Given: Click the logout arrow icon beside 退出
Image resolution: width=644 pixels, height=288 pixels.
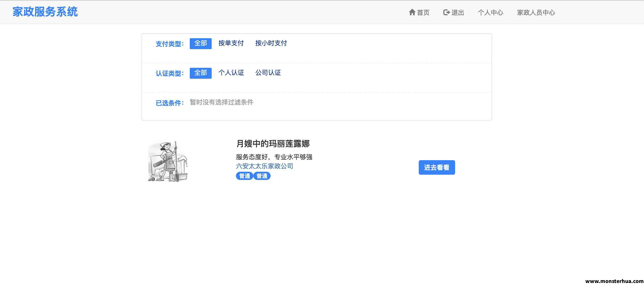Looking at the screenshot, I should (x=446, y=12).
